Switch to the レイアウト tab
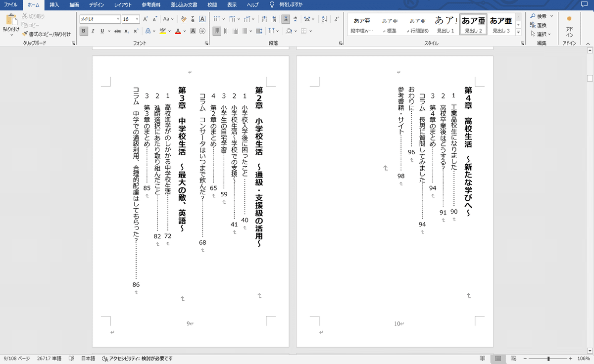This screenshot has width=594, height=364. [x=123, y=4]
